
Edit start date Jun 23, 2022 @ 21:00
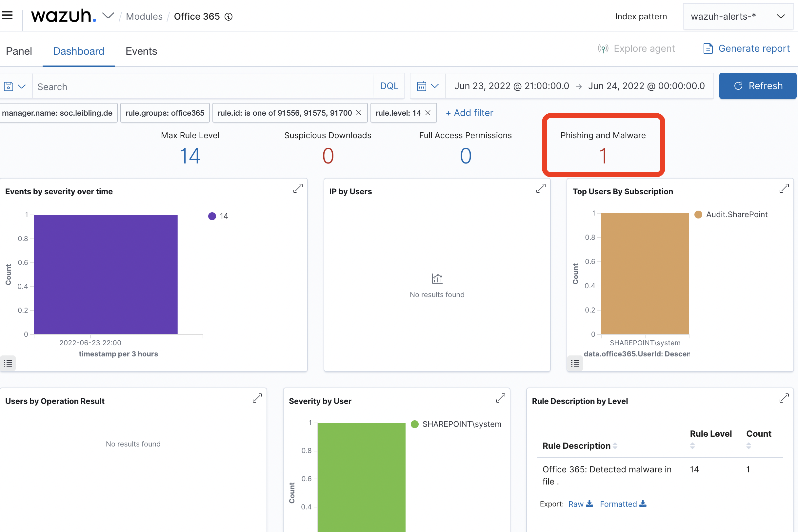(512, 86)
